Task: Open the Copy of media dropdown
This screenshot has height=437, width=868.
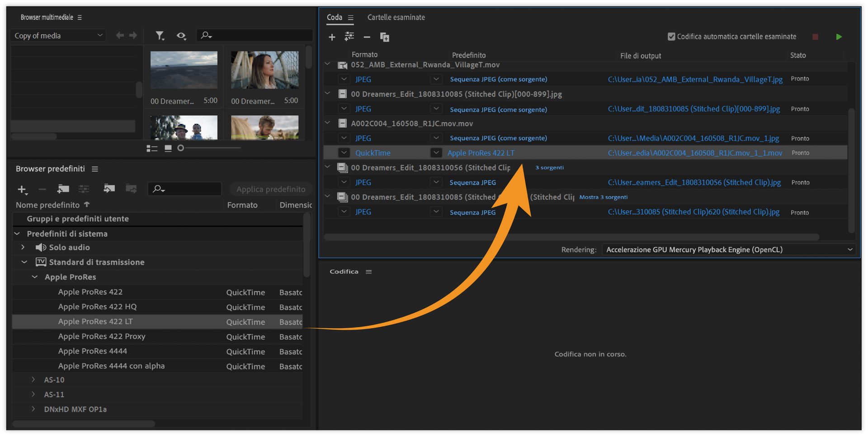Action: pos(58,35)
